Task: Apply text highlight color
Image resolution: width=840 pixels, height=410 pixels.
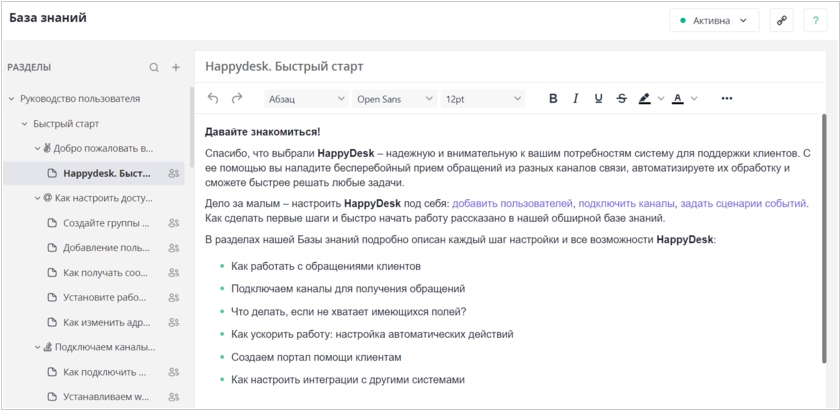Action: [x=645, y=99]
